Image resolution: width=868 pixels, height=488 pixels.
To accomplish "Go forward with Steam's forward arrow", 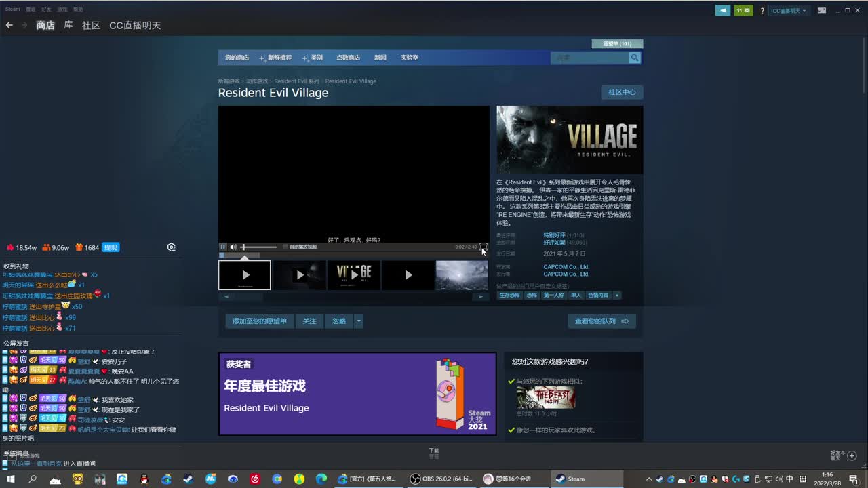I will point(24,25).
